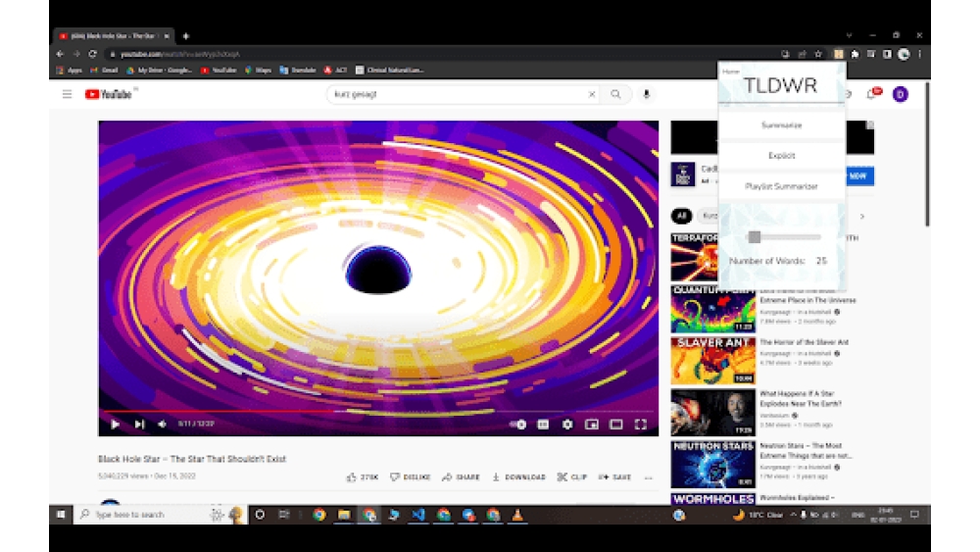980x552 pixels.
Task: Open Chrome side panel icon
Action: [x=887, y=54]
